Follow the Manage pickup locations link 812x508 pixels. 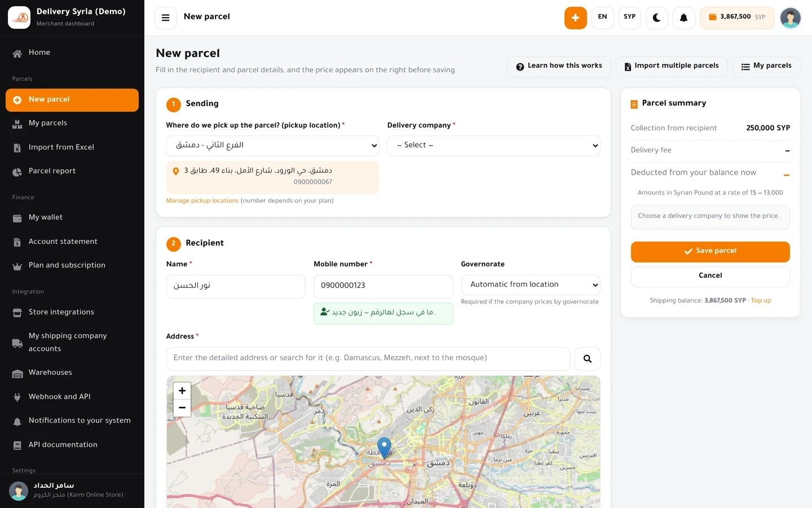202,201
